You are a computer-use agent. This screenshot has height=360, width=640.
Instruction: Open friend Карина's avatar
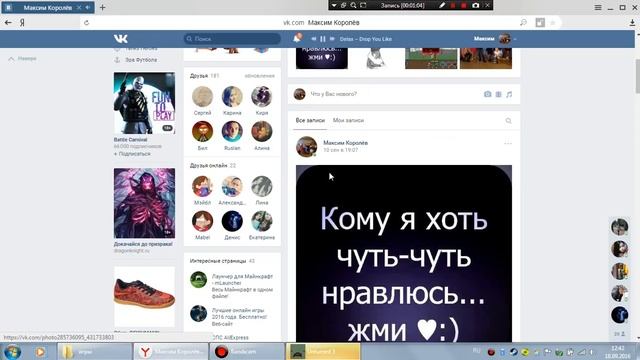pyautogui.click(x=232, y=97)
